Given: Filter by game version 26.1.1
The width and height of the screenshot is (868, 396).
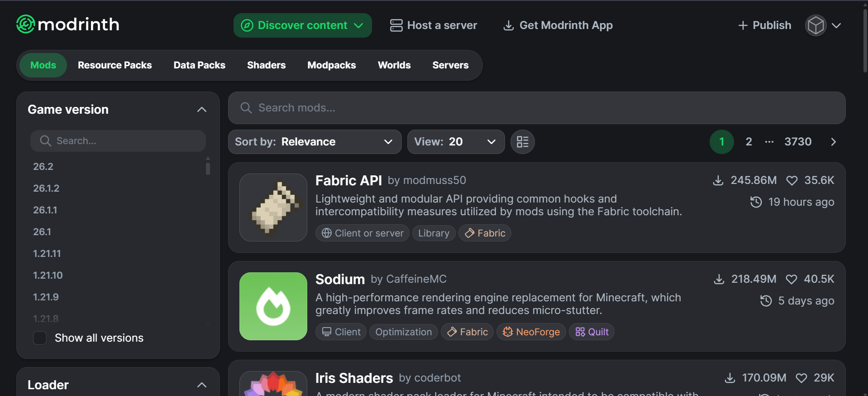Looking at the screenshot, I should [x=45, y=210].
